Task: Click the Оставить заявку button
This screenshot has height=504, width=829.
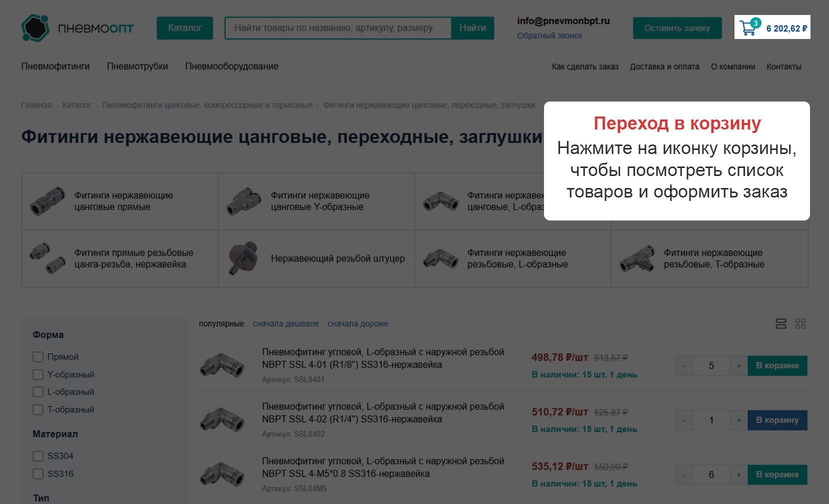Action: pyautogui.click(x=676, y=28)
